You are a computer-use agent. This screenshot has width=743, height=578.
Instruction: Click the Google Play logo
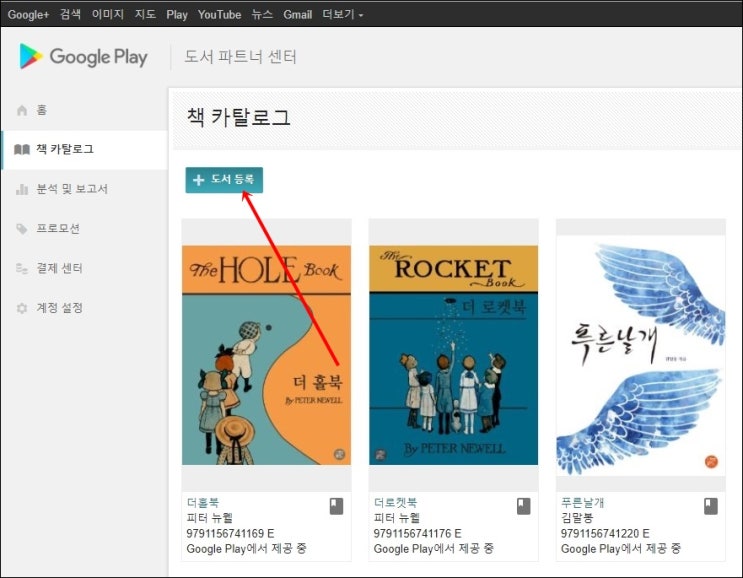[83, 56]
